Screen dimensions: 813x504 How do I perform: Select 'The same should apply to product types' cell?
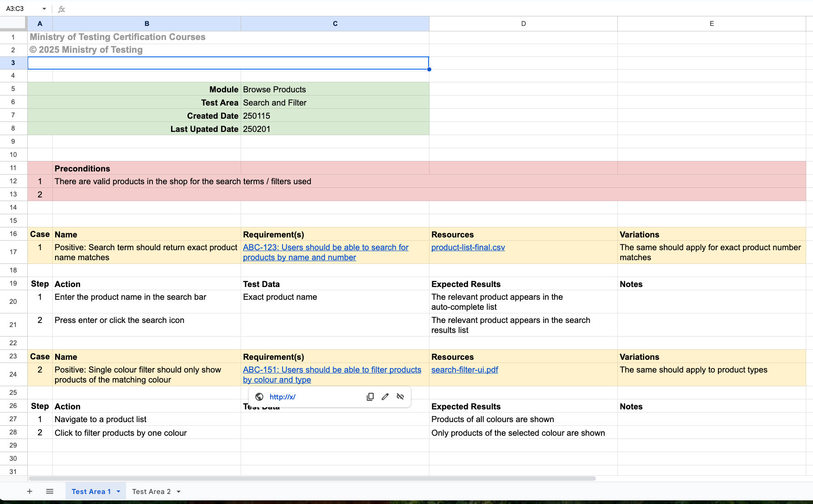click(x=712, y=374)
